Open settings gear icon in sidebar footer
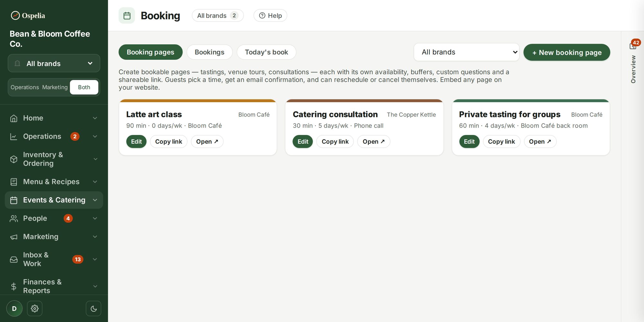 pyautogui.click(x=35, y=309)
